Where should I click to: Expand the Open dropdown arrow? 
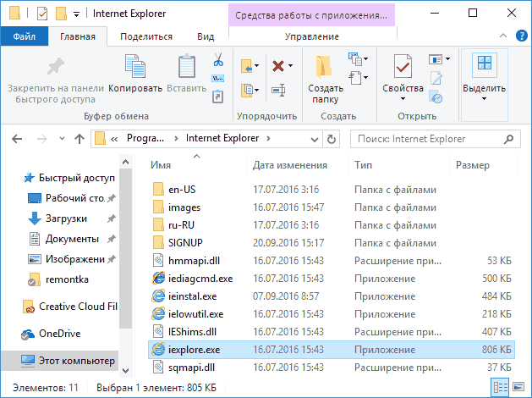tap(448, 59)
